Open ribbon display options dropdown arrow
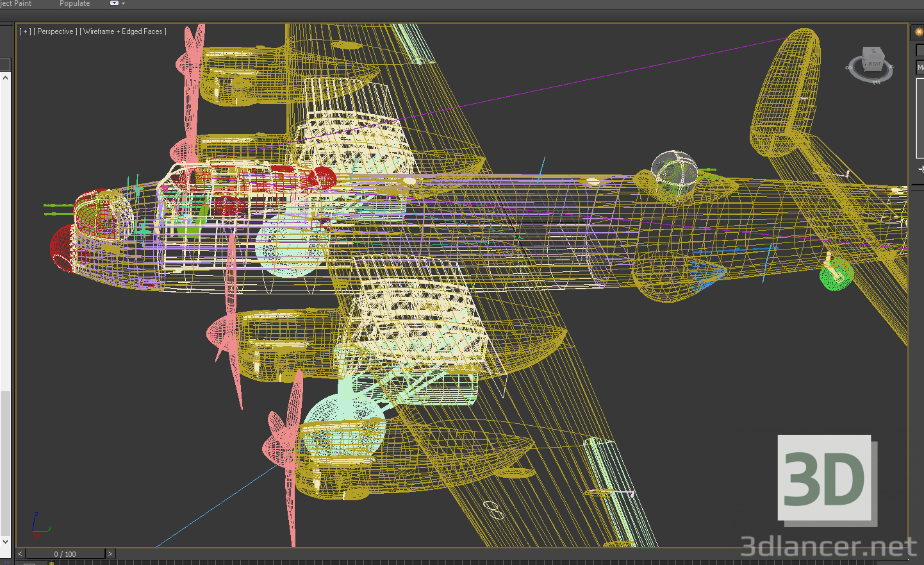924x565 pixels. tap(123, 4)
